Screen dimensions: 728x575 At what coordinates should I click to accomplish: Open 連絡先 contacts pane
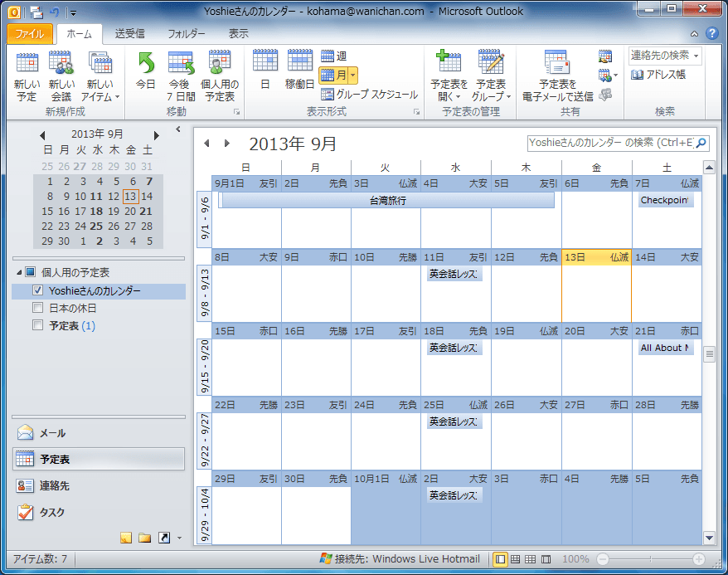(99, 486)
